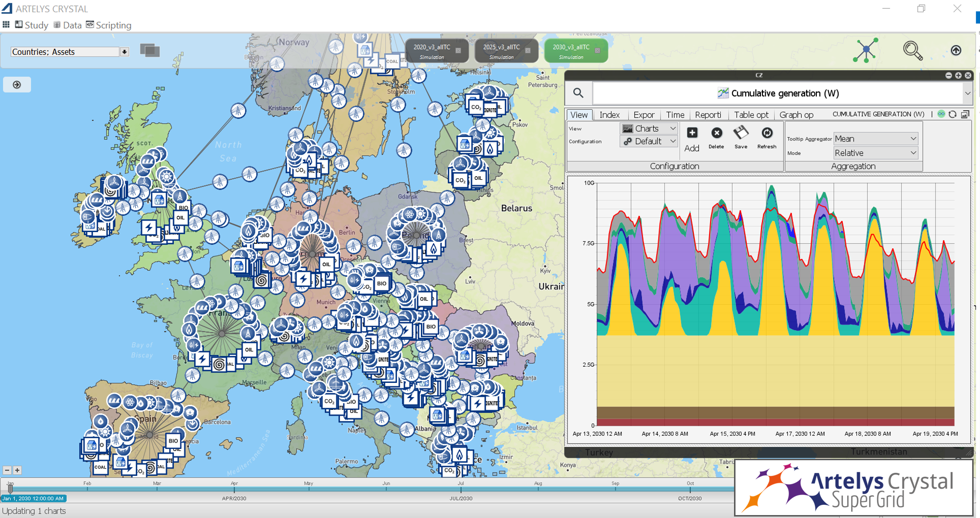
Task: Open the Default configuration dropdown
Action: pos(649,141)
